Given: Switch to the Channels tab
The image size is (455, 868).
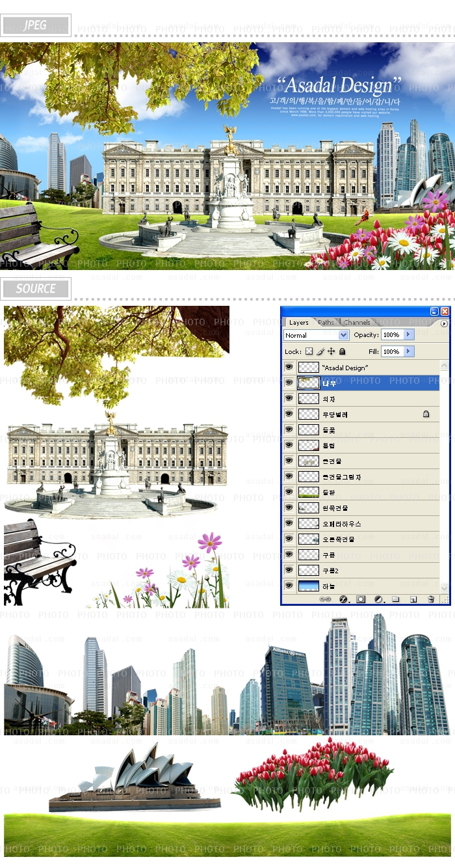Looking at the screenshot, I should pos(357,323).
